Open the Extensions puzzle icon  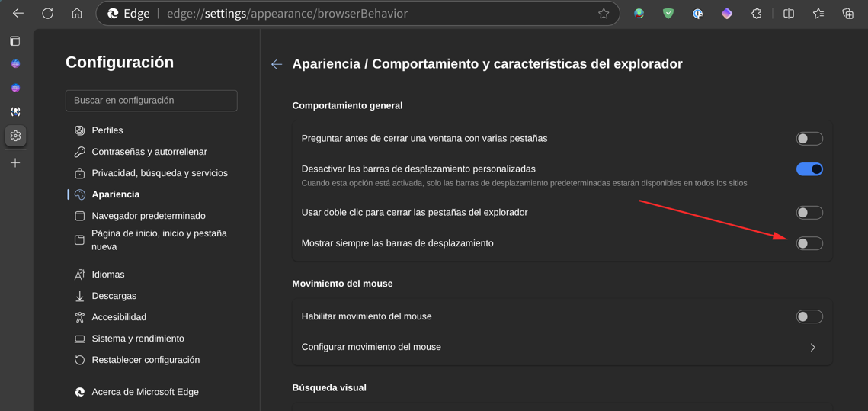click(756, 13)
